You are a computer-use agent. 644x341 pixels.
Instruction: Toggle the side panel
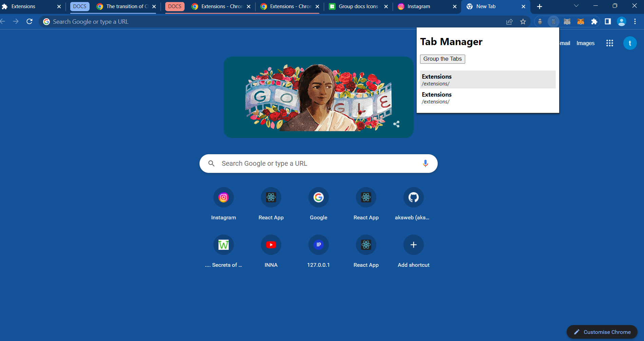608,22
